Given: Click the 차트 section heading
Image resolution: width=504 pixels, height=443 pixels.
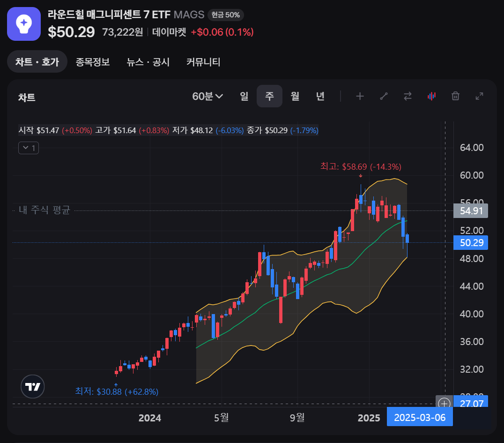Looking at the screenshot, I should click(x=27, y=97).
